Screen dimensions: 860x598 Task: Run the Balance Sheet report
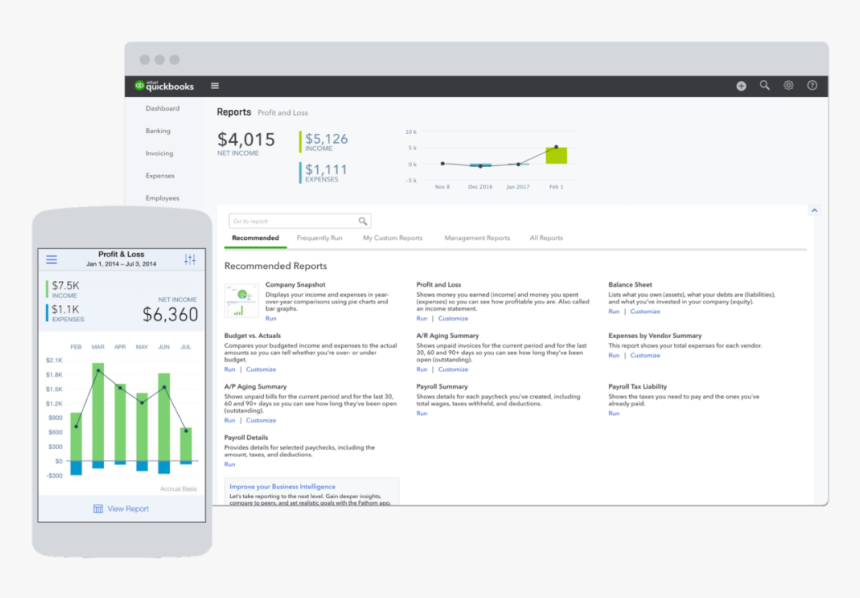pos(614,311)
